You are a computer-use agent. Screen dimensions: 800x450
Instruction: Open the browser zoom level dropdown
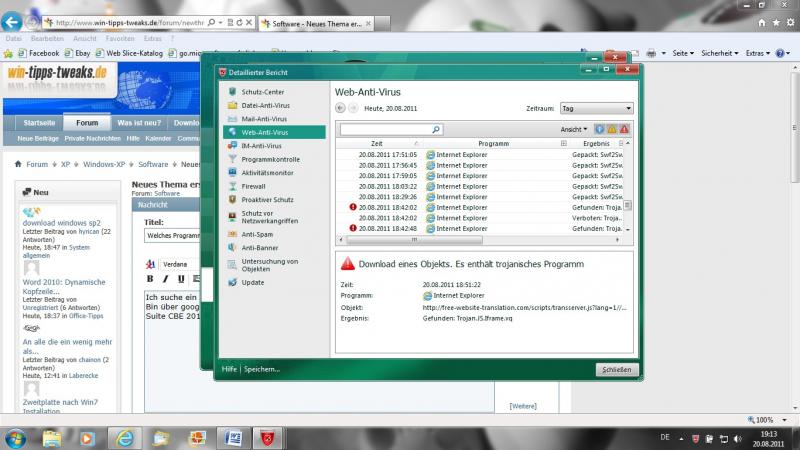coord(781,420)
